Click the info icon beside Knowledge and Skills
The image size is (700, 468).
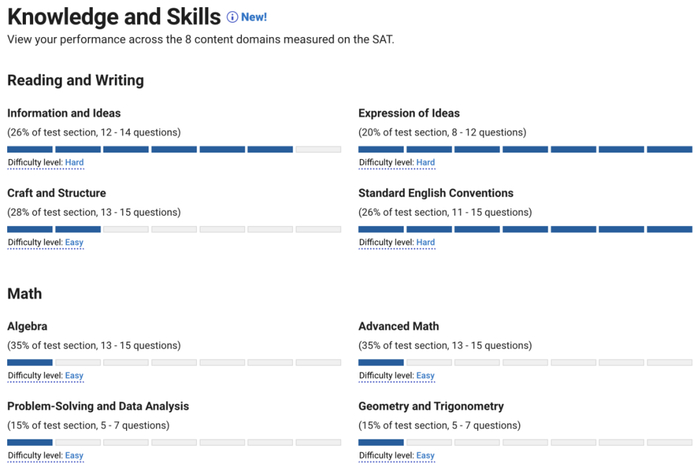click(232, 17)
